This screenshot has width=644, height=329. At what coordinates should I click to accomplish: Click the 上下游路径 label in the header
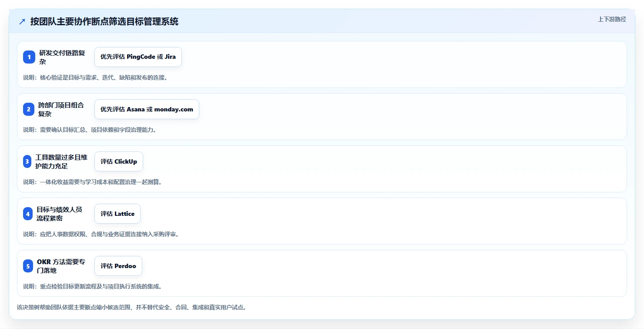tap(612, 19)
